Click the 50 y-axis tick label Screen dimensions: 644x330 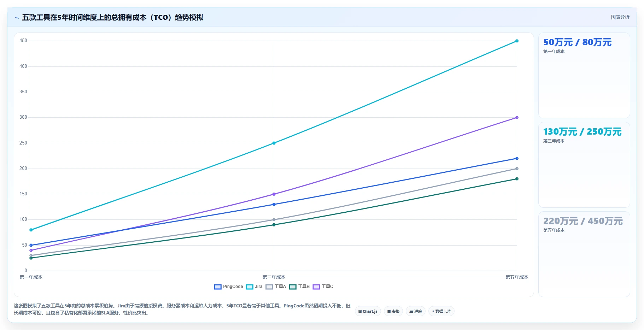click(x=24, y=245)
